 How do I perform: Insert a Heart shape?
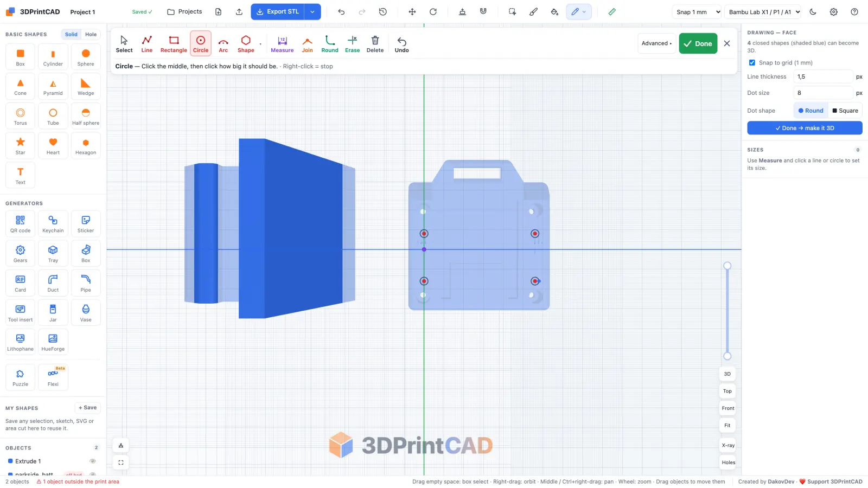(53, 146)
